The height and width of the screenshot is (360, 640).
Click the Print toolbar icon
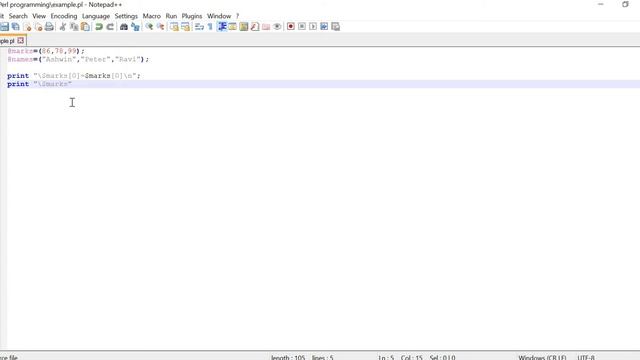[49, 27]
